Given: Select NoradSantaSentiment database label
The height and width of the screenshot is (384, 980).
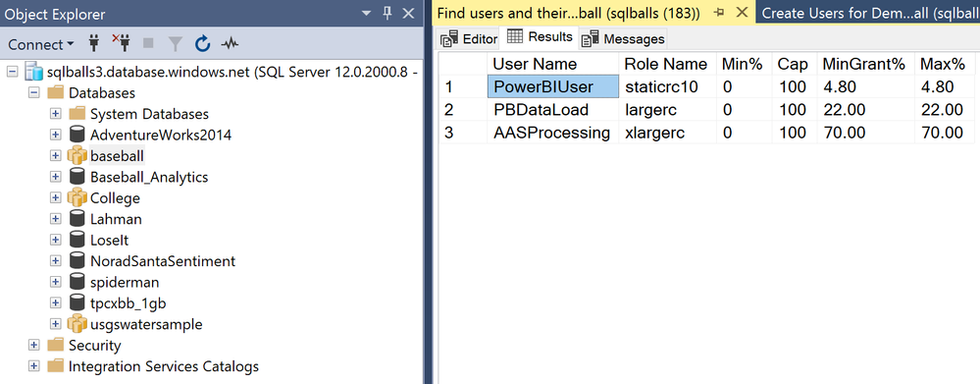Looking at the screenshot, I should click(163, 261).
